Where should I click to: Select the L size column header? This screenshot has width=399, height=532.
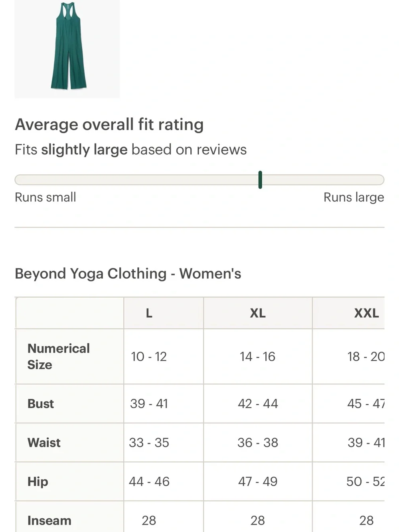(149, 313)
